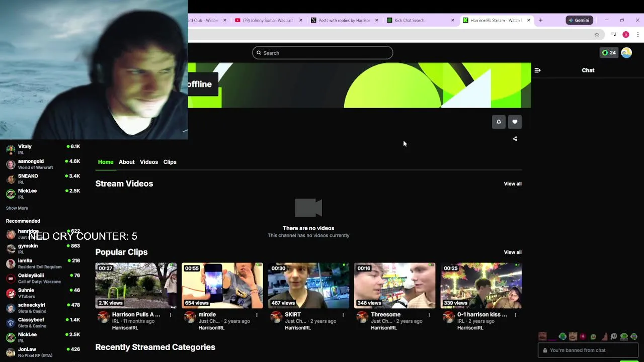
Task: Open the Chrome profile avatar
Action: [626, 35]
